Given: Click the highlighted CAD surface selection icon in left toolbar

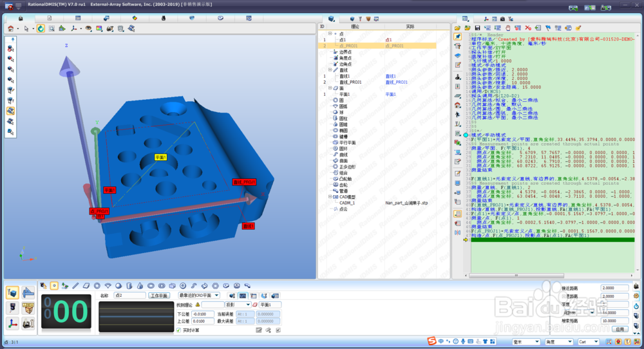Looking at the screenshot, I should coord(11,111).
